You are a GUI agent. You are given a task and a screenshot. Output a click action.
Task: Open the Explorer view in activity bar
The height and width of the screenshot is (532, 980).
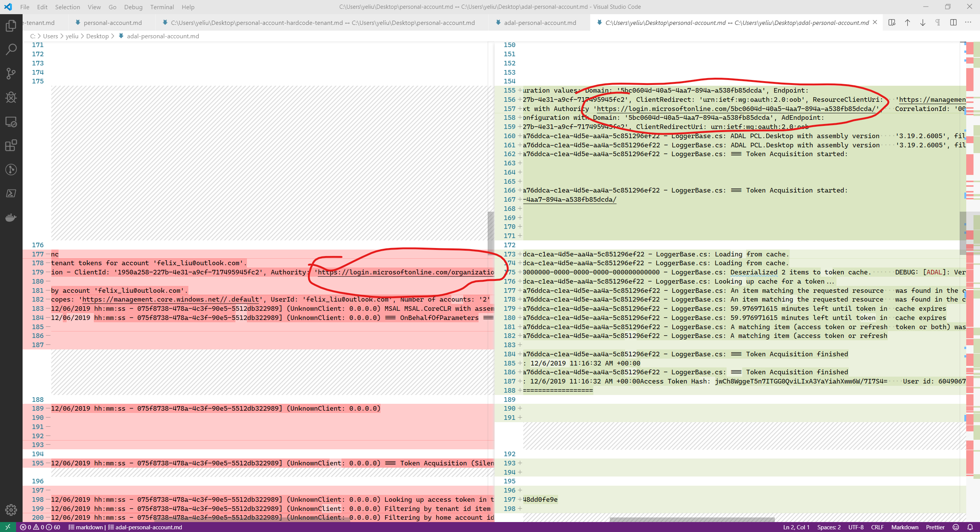pyautogui.click(x=11, y=26)
